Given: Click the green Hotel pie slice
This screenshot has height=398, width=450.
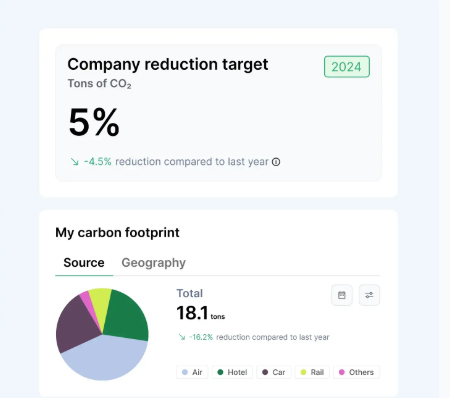Looking at the screenshot, I should click(127, 317).
